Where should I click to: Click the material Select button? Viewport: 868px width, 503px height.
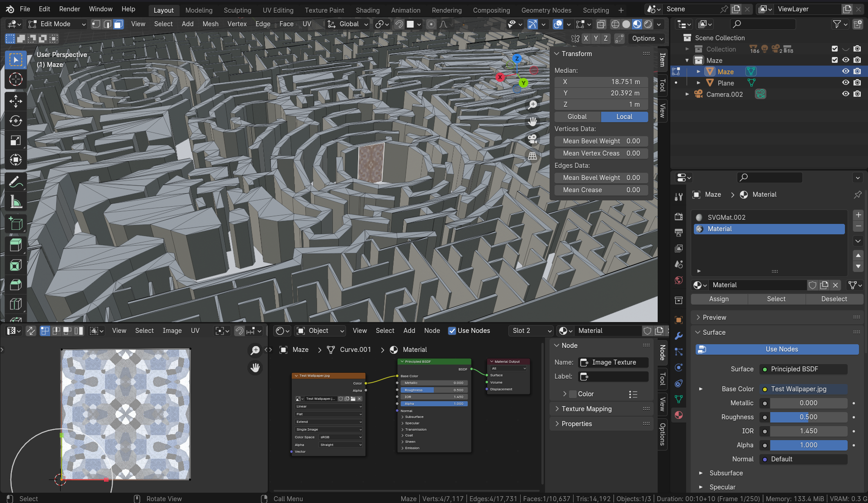[x=776, y=299]
